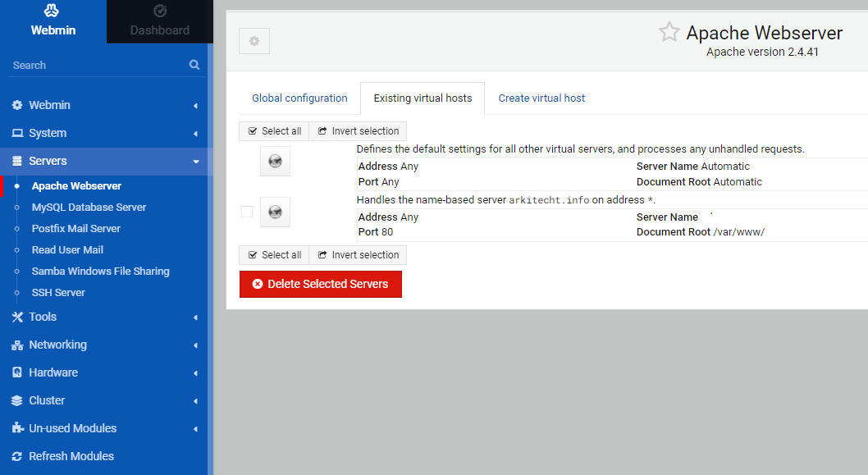
Task: Switch to the Webmin tab
Action: click(53, 21)
